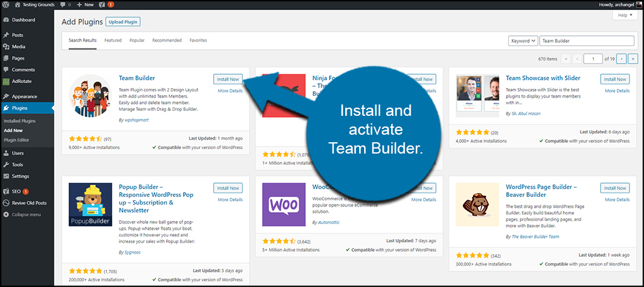View More Details for Team Showcase

[x=617, y=91]
